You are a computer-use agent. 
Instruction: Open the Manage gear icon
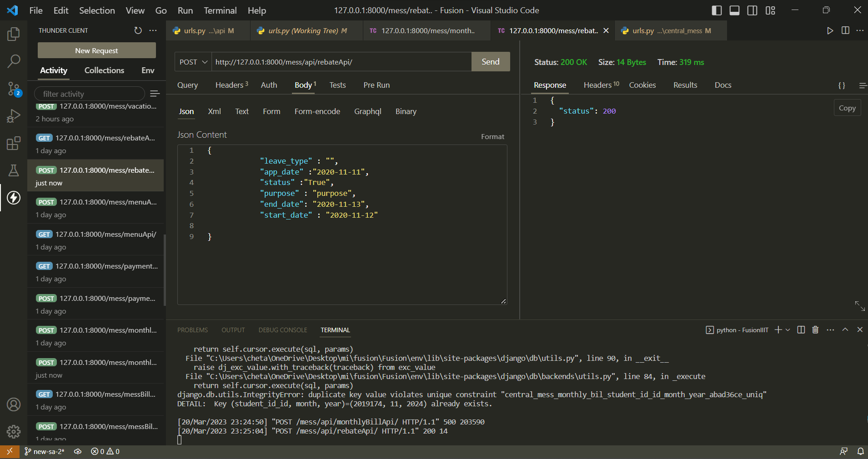click(x=14, y=431)
